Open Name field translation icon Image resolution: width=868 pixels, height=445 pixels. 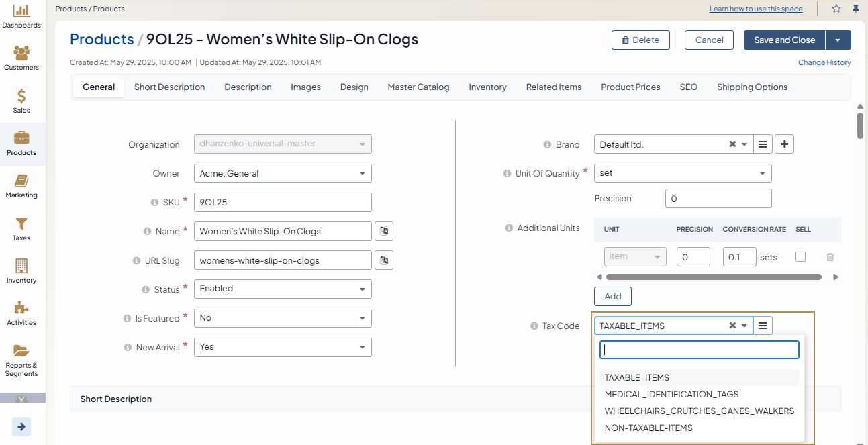point(384,231)
